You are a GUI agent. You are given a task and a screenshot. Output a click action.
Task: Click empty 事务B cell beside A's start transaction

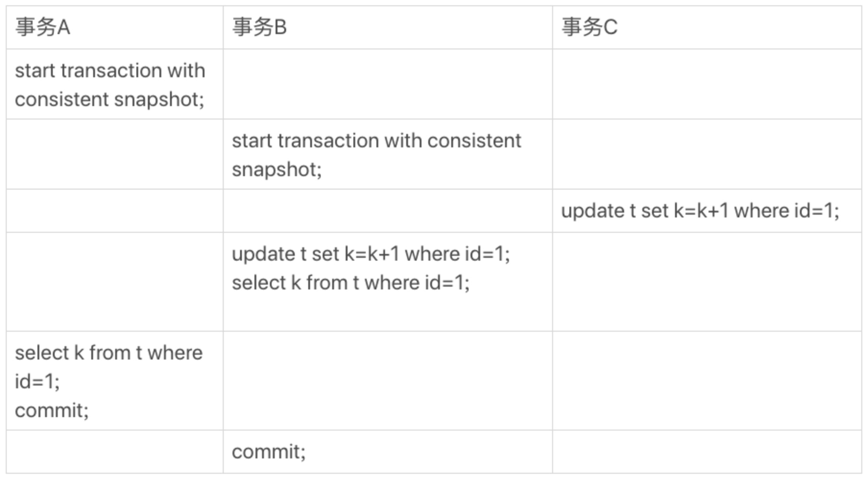[x=388, y=84]
